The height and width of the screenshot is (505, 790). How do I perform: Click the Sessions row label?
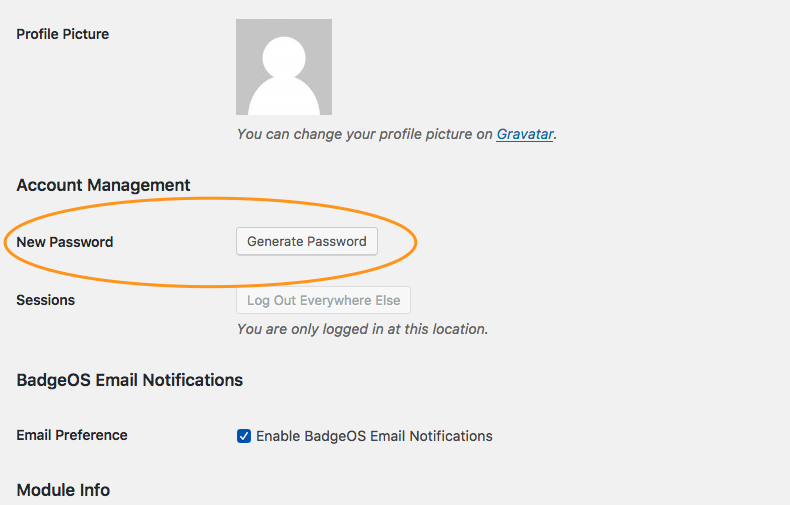coord(45,300)
